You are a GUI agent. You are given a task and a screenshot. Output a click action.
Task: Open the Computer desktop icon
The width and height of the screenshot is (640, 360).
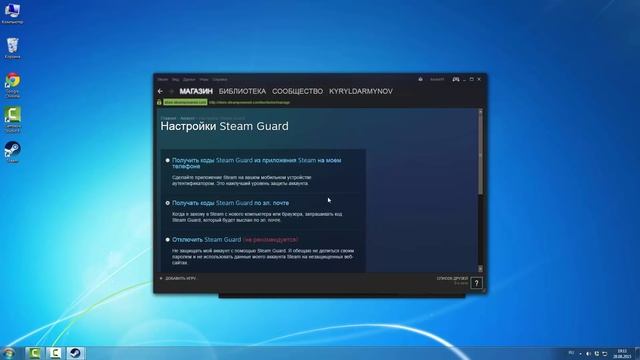(12, 13)
